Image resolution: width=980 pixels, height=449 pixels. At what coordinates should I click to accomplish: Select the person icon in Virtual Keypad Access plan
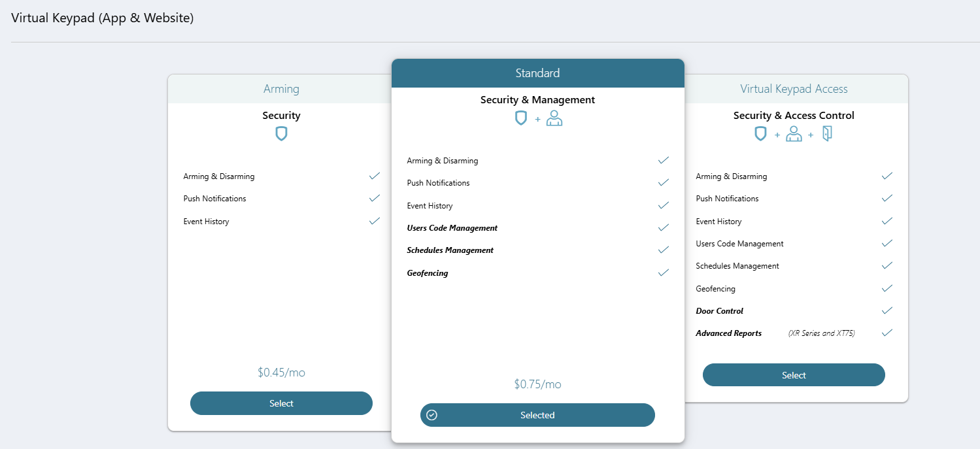point(794,133)
